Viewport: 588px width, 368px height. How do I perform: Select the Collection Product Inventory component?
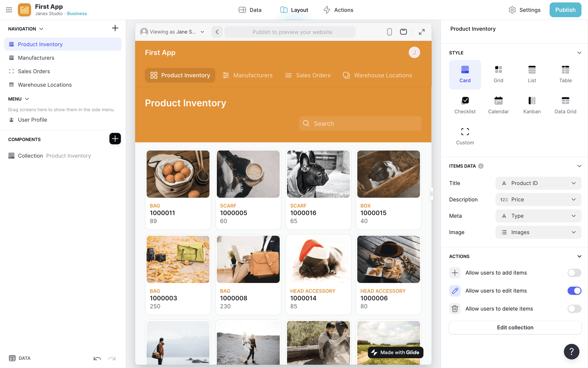pyautogui.click(x=63, y=156)
